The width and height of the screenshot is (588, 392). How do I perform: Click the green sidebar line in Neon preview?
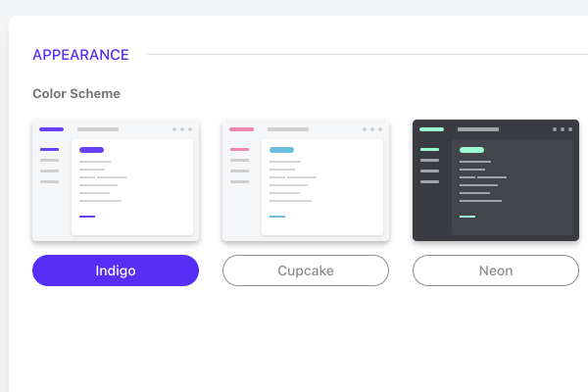430,149
